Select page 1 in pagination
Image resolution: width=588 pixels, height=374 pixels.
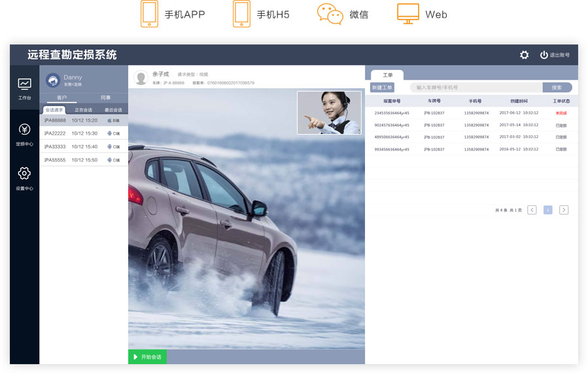pos(548,210)
